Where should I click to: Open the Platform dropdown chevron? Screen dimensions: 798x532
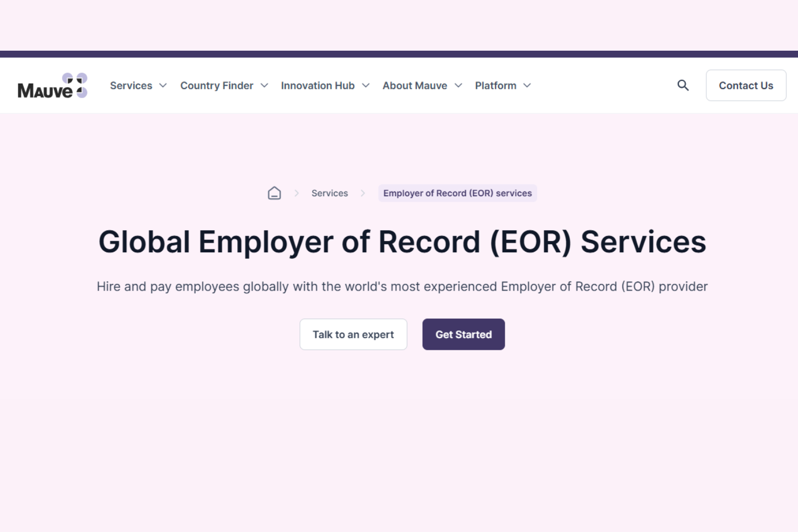pos(527,86)
